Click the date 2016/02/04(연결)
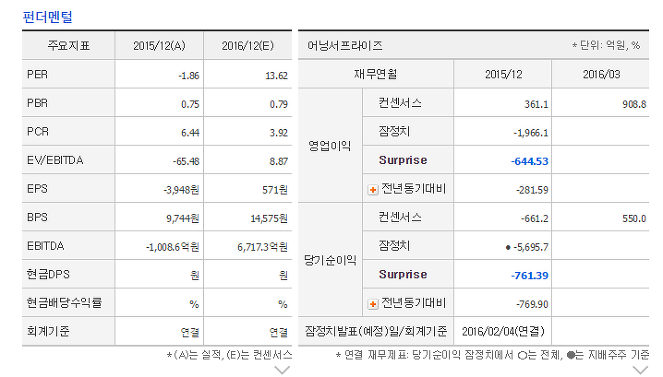663x377 pixels. click(503, 331)
